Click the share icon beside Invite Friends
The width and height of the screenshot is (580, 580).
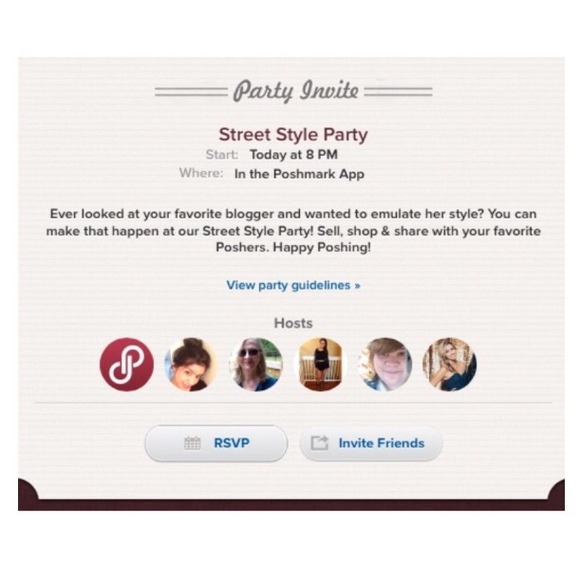pos(320,443)
